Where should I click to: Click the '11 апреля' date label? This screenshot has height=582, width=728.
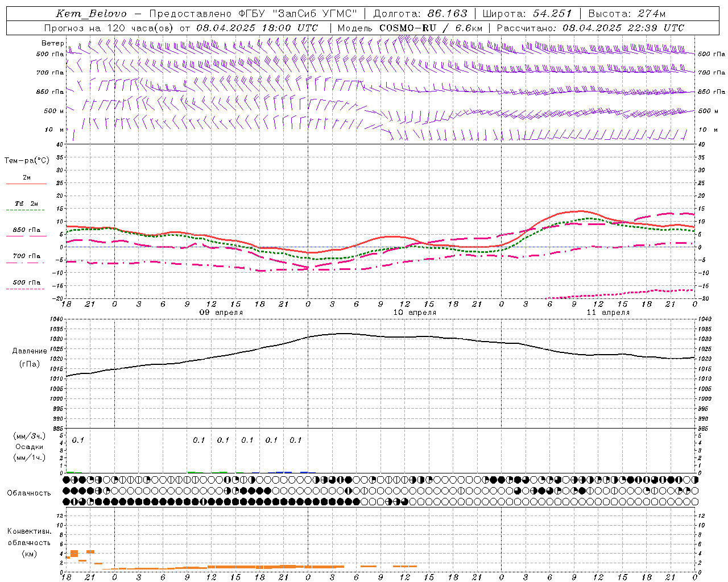tap(608, 313)
